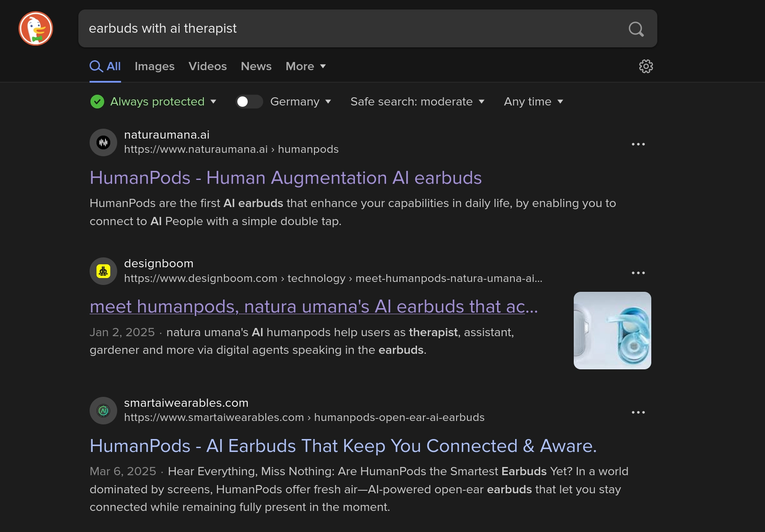This screenshot has height=532, width=765.
Task: Toggle the Germany region switch
Action: (249, 102)
